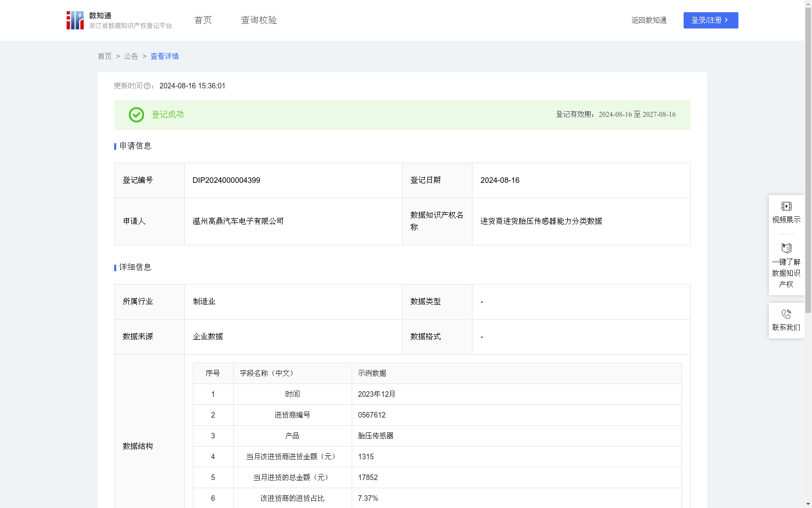Click sample value 2023年12月

377,394
